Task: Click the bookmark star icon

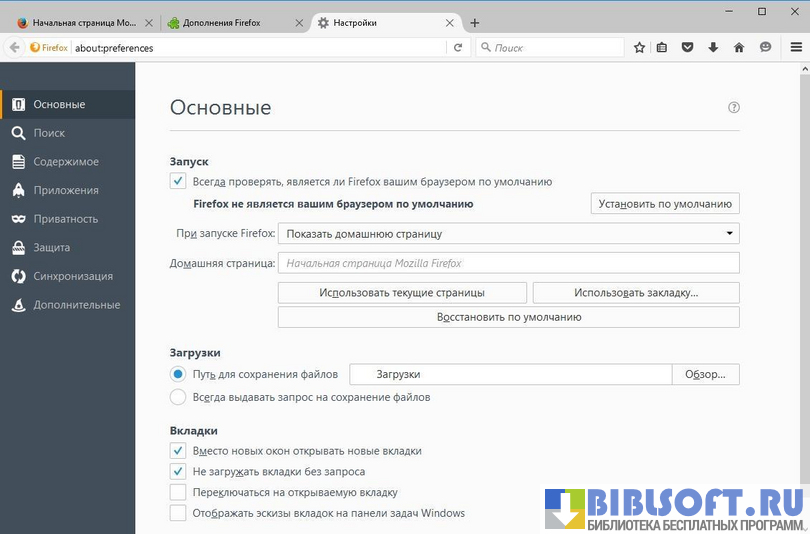Action: (x=639, y=47)
